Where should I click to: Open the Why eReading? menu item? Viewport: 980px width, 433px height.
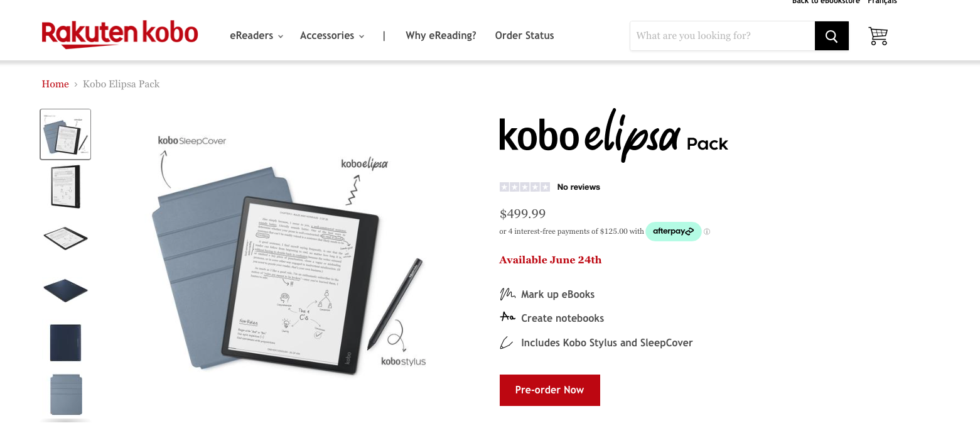pyautogui.click(x=441, y=36)
